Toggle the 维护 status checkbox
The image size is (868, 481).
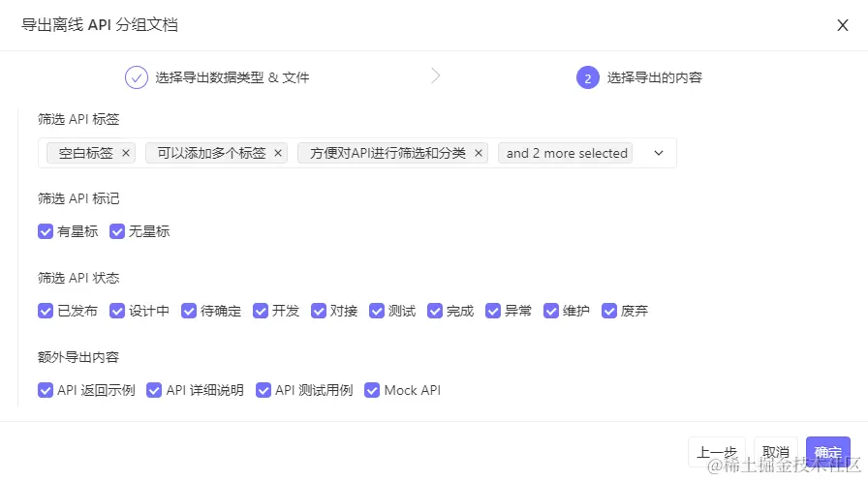pyautogui.click(x=551, y=311)
